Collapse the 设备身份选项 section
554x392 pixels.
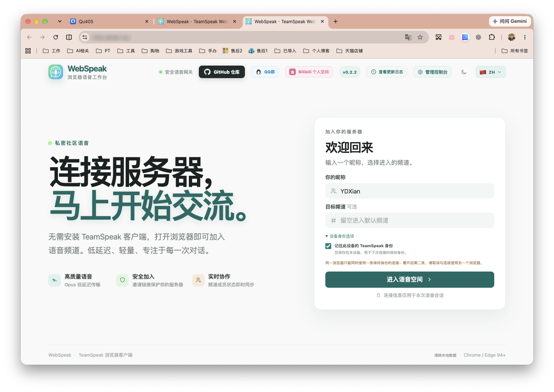tap(340, 236)
